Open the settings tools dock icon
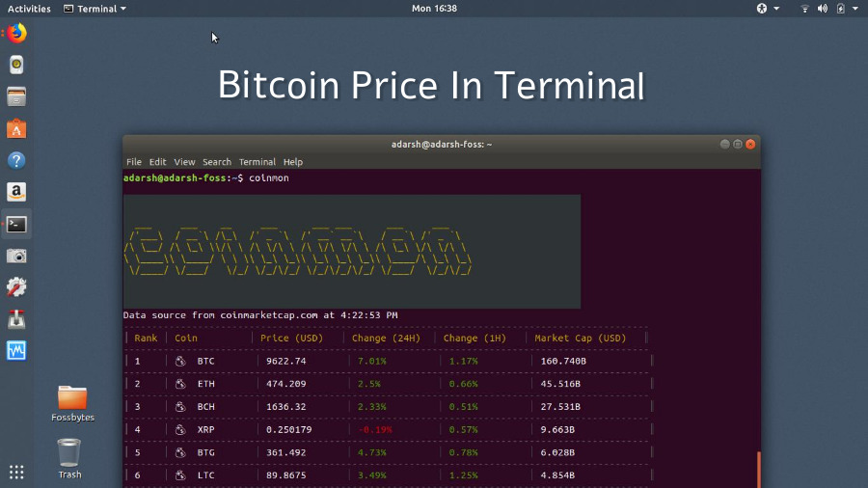 (16, 287)
